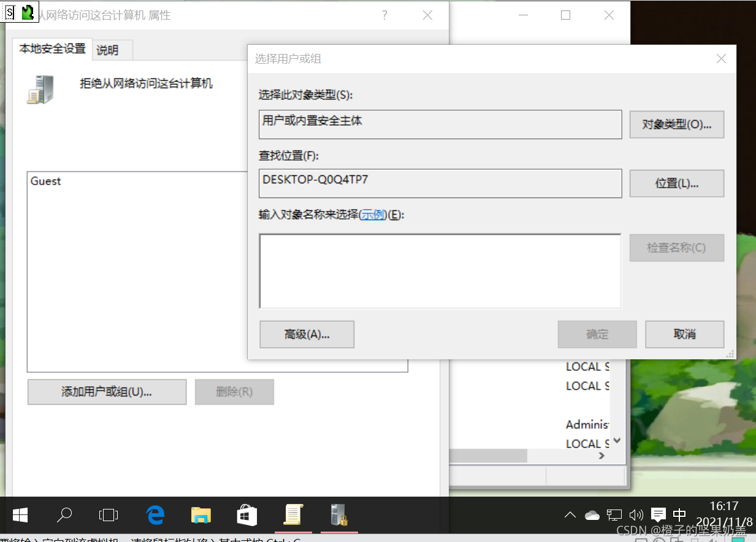Close the properties window
756x542 pixels.
tap(427, 15)
